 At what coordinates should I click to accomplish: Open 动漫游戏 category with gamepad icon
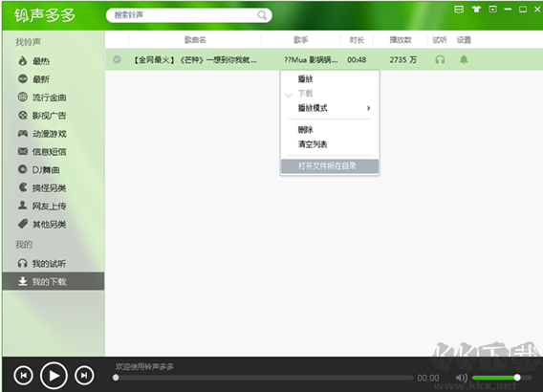[x=42, y=134]
